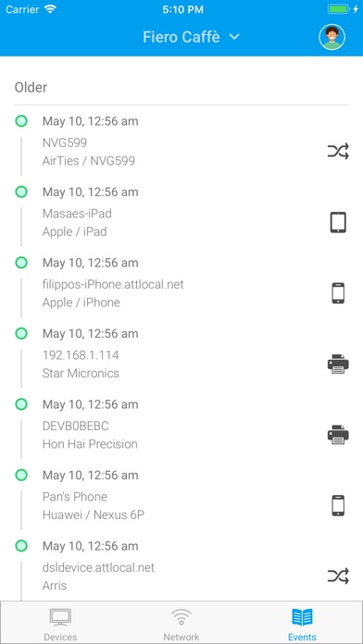
Task: Tap the router icon beside dsldevice Arris
Action: coord(338,576)
